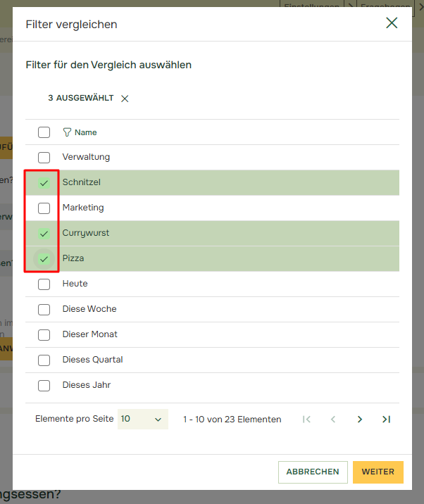Click the filter funnel icon beside Name
Screen dimensions: 424x504
[x=67, y=132]
